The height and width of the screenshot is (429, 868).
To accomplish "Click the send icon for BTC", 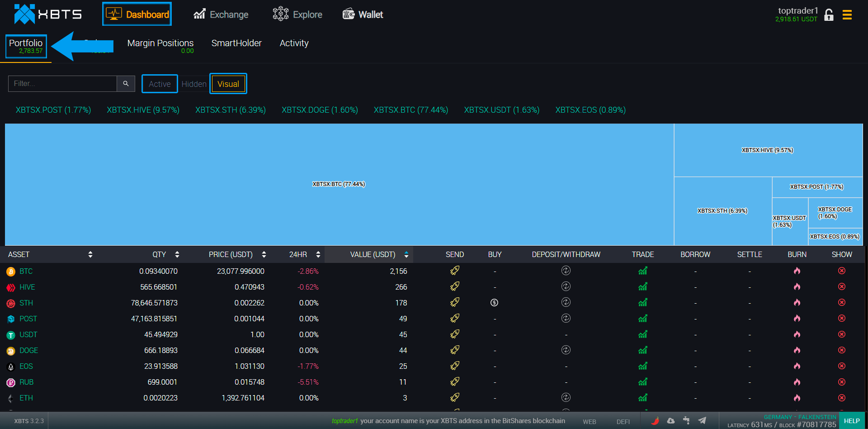I will click(x=455, y=271).
